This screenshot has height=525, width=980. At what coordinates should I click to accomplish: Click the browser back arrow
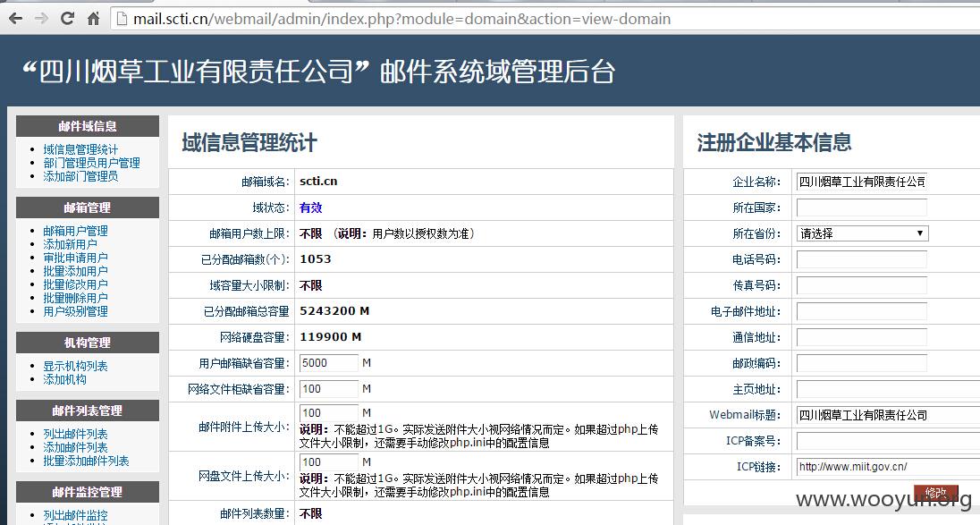coord(15,19)
